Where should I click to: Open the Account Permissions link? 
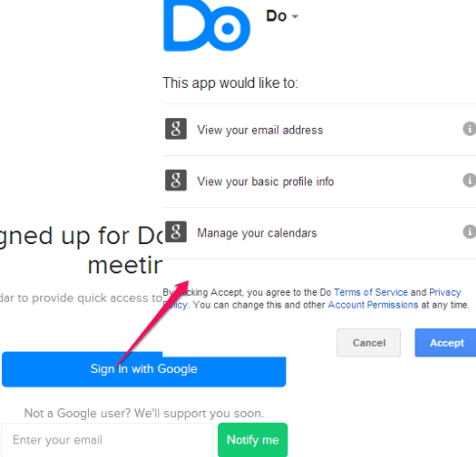pyautogui.click(x=372, y=305)
